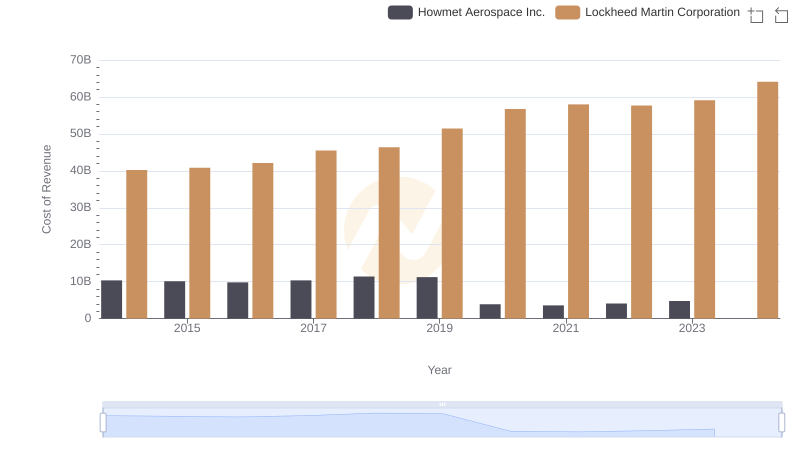
Task: Click the Lockheed Martin bar for 2019
Action: [452, 223]
